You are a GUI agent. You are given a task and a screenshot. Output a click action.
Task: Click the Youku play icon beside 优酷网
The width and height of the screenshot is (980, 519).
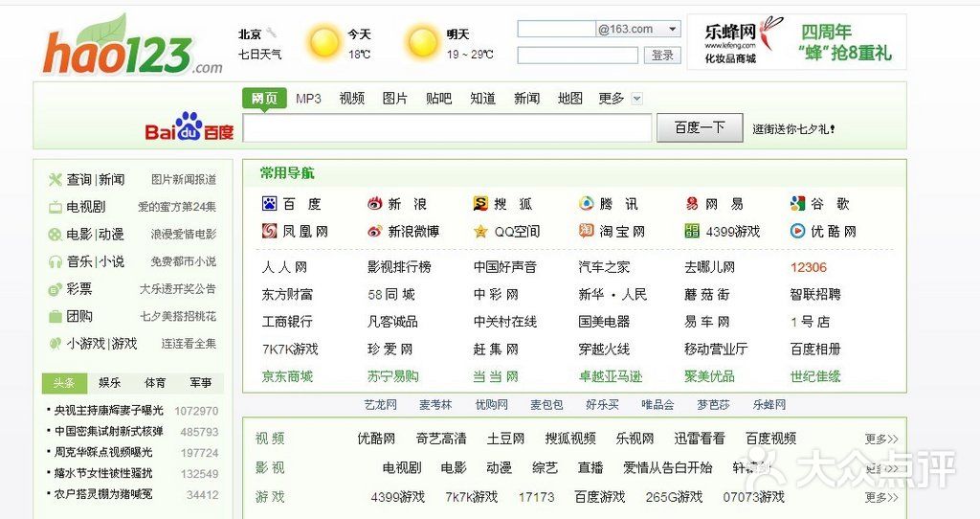[x=797, y=231]
